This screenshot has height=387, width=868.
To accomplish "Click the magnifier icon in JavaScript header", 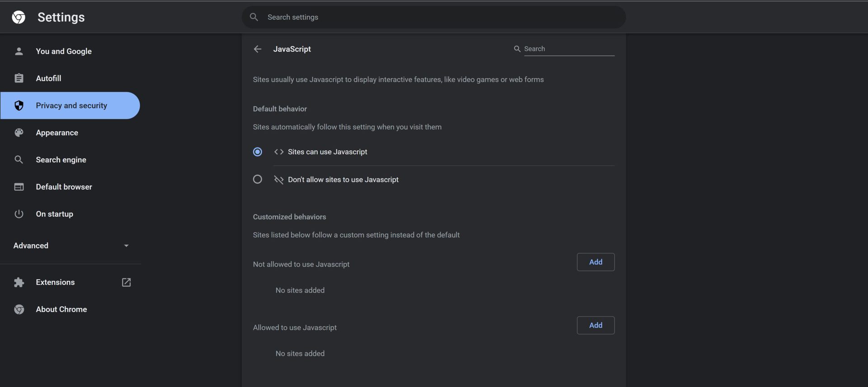I will [x=517, y=49].
